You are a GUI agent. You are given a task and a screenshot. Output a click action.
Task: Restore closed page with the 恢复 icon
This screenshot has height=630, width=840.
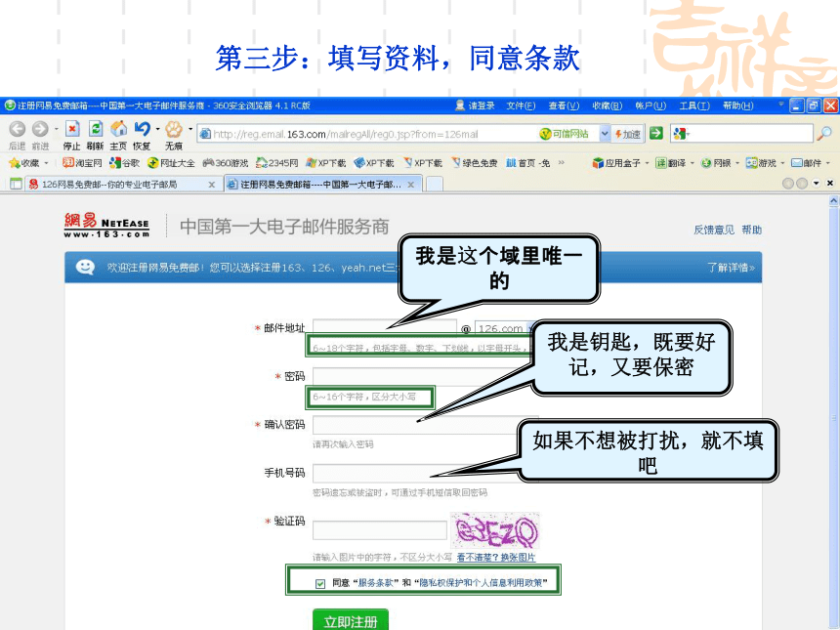click(x=142, y=129)
